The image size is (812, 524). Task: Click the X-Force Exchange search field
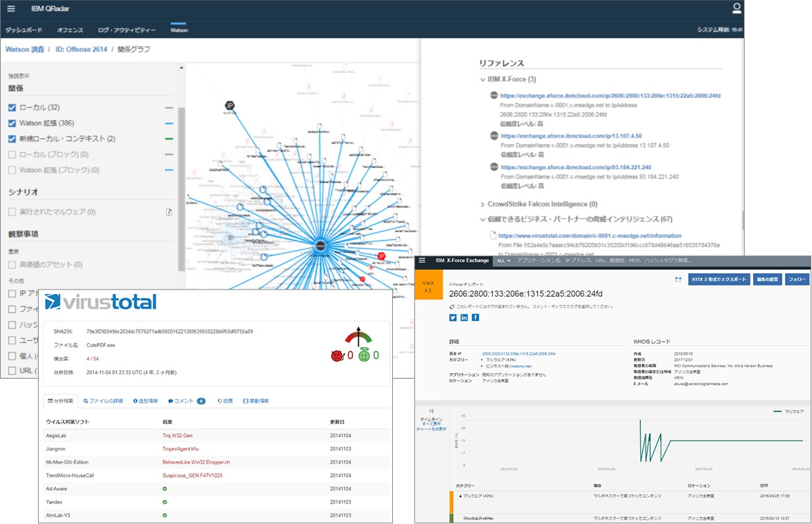pyautogui.click(x=661, y=261)
